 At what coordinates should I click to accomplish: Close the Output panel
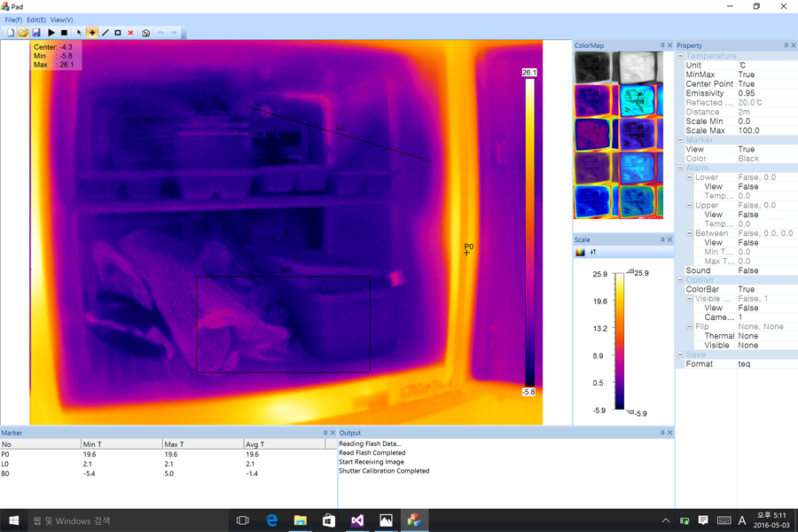coord(669,432)
